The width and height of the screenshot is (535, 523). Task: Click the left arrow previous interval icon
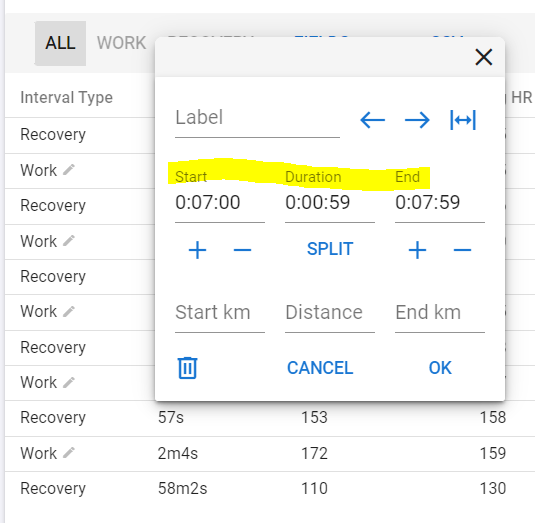[372, 120]
